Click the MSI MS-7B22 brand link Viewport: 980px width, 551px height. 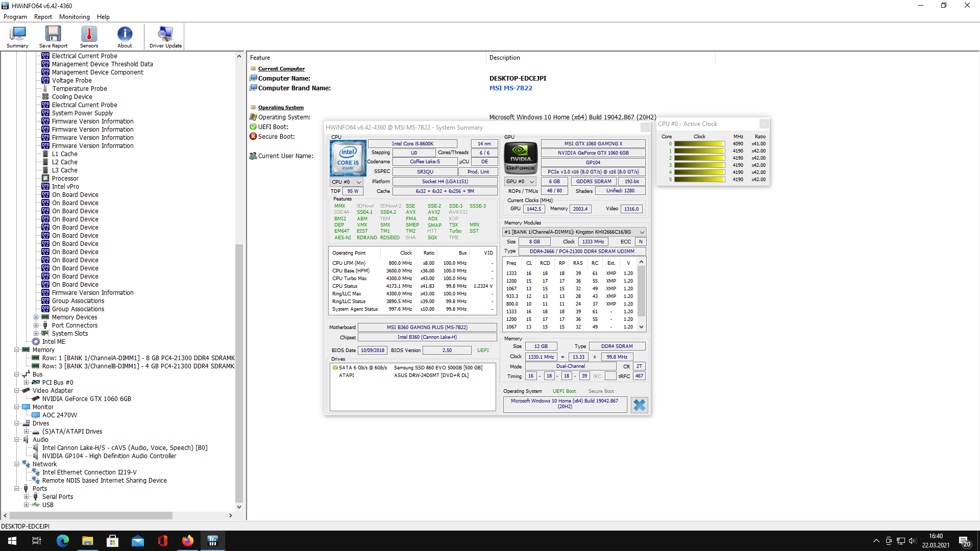510,88
